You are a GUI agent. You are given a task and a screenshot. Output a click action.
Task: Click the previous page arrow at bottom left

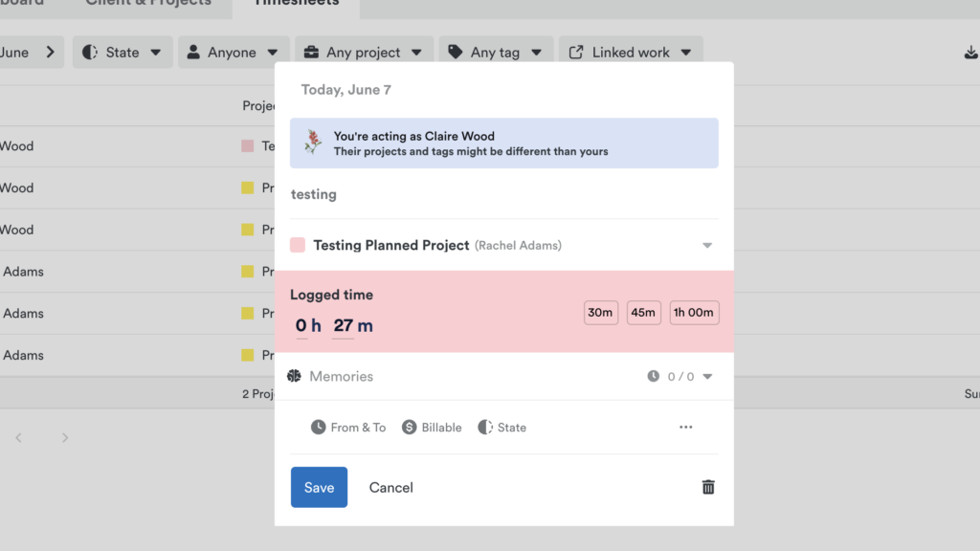[19, 438]
